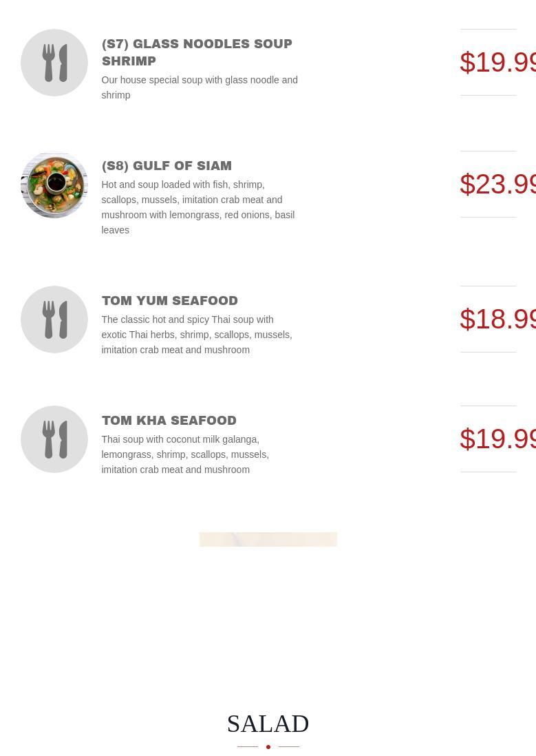Open the Tom Yum Seafood heading
This screenshot has height=756, width=536.
pos(170,300)
